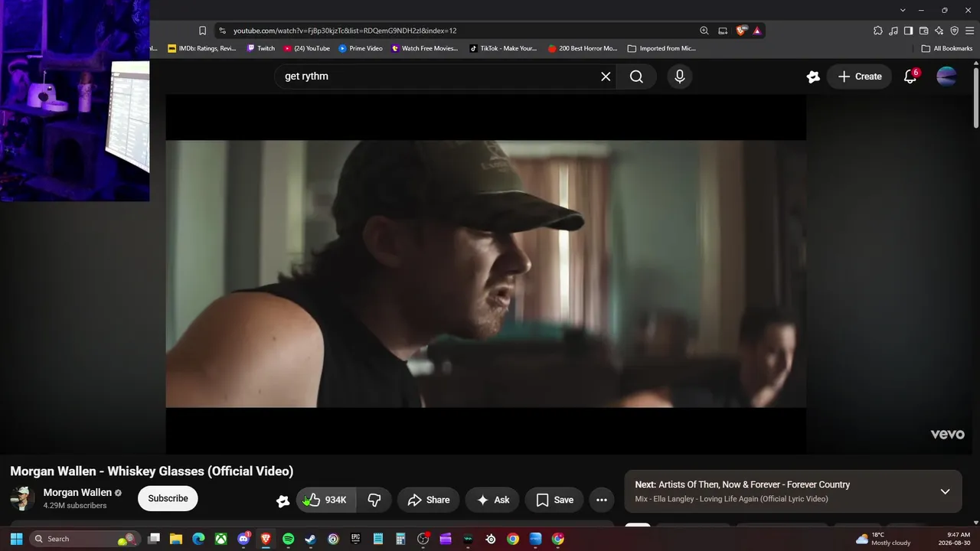Viewport: 980px width, 551px height.
Task: Open Brave VPN shield icon
Action: pos(954,31)
